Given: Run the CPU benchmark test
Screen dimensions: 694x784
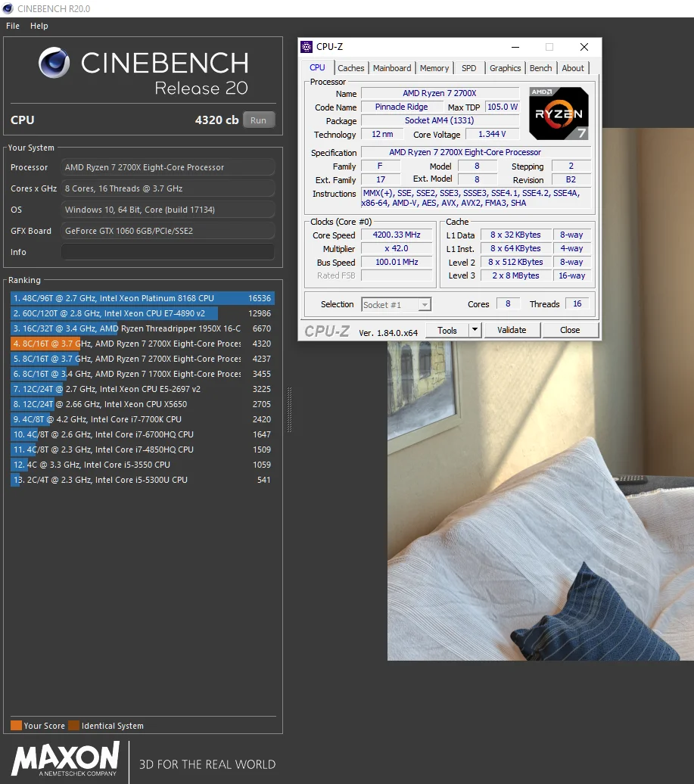Looking at the screenshot, I should (x=259, y=120).
